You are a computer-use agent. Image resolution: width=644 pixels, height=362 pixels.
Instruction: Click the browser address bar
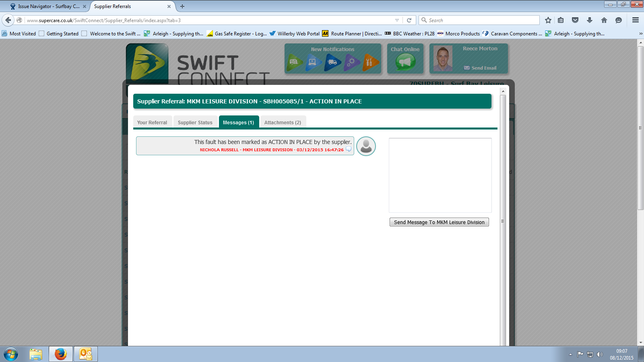(x=209, y=20)
